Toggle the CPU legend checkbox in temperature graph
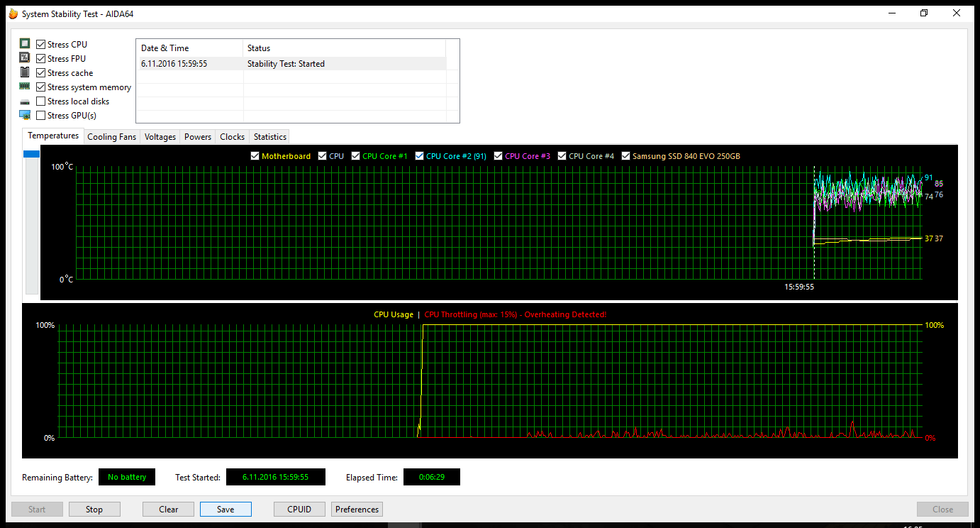 (x=323, y=156)
